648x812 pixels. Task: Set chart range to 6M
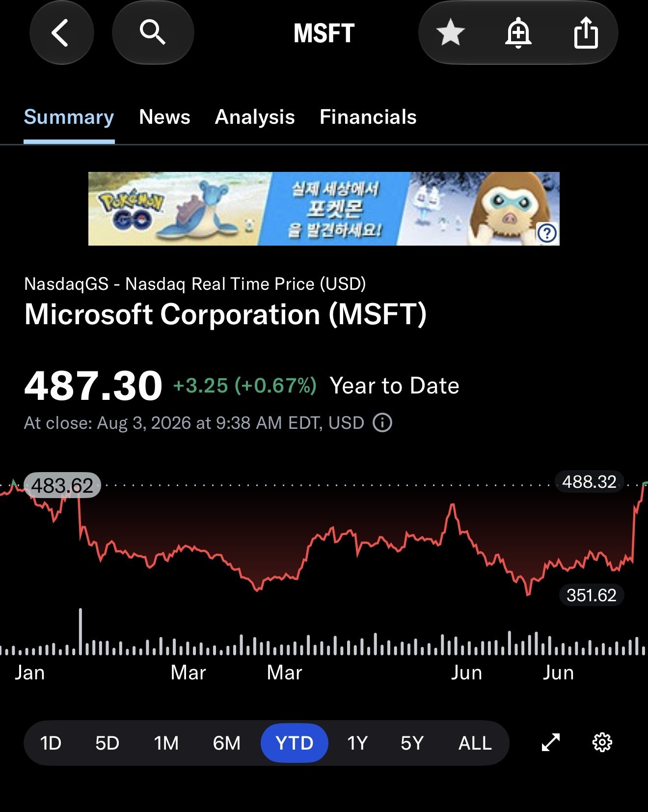(x=226, y=743)
